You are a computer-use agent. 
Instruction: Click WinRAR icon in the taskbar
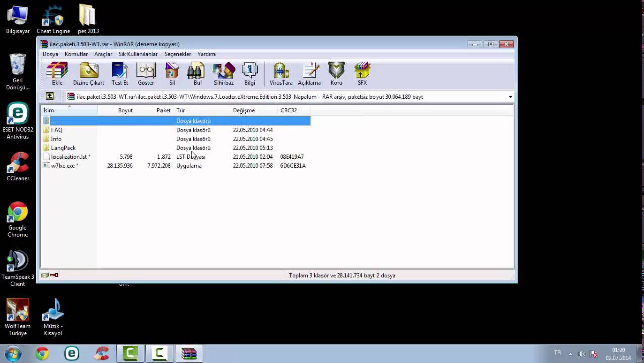tap(189, 354)
